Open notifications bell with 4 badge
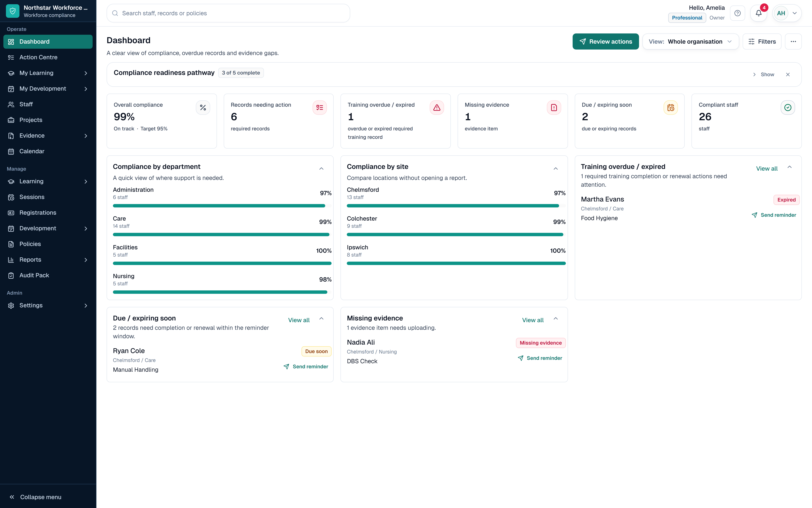This screenshot has width=812, height=508. coord(759,13)
